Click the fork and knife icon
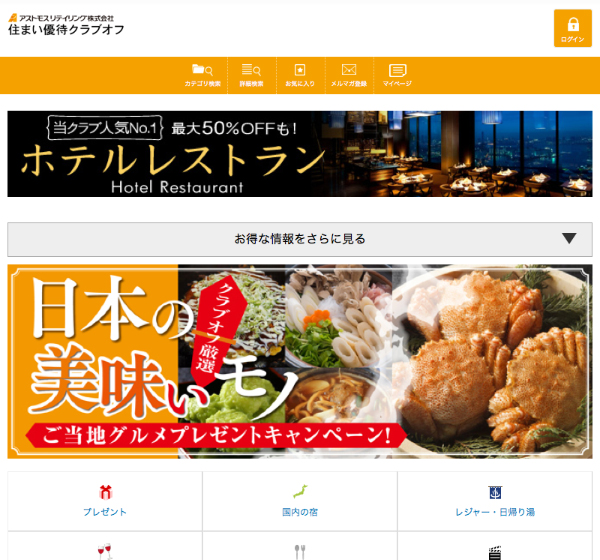 click(300, 552)
